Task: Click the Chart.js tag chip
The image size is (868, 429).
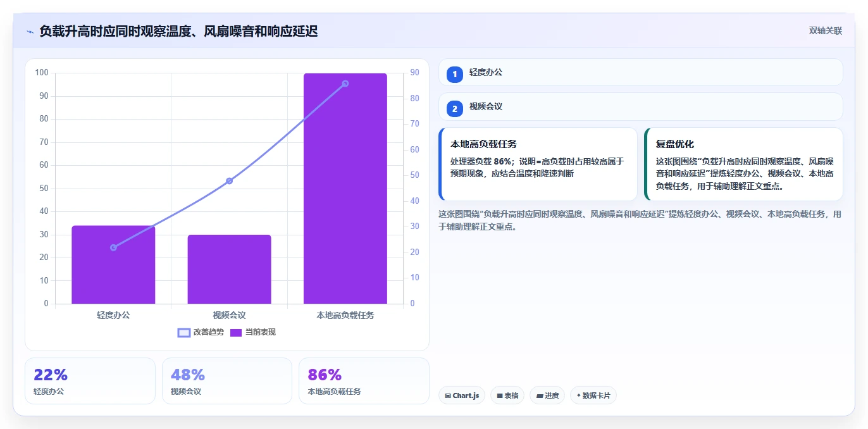Action: (x=462, y=395)
